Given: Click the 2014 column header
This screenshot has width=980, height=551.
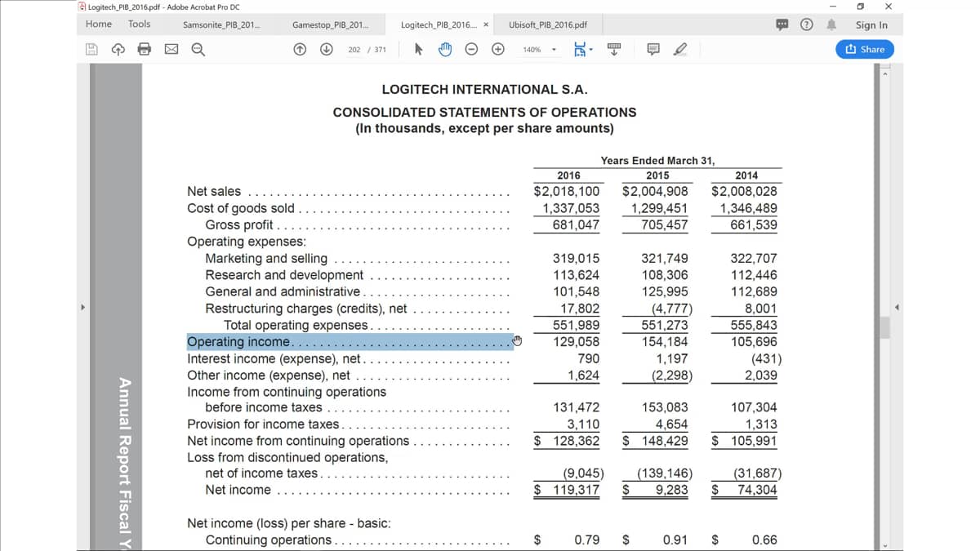Looking at the screenshot, I should (x=746, y=176).
